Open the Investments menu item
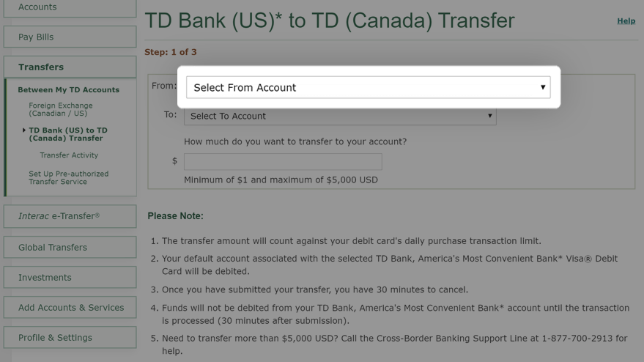 [70, 277]
